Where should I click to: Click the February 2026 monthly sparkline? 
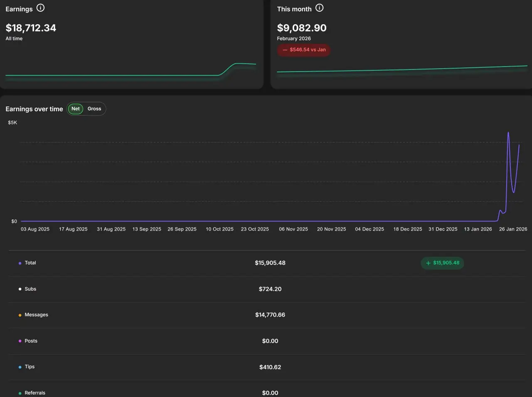point(402,69)
